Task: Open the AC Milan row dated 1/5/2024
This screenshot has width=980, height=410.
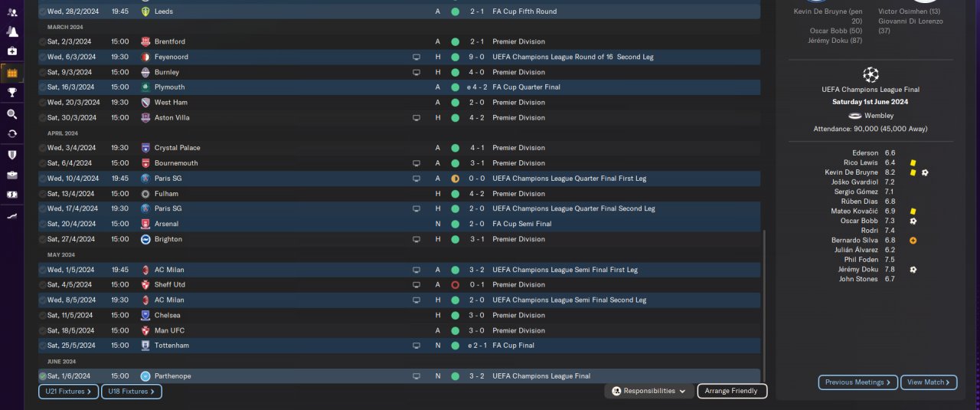Action: point(400,270)
